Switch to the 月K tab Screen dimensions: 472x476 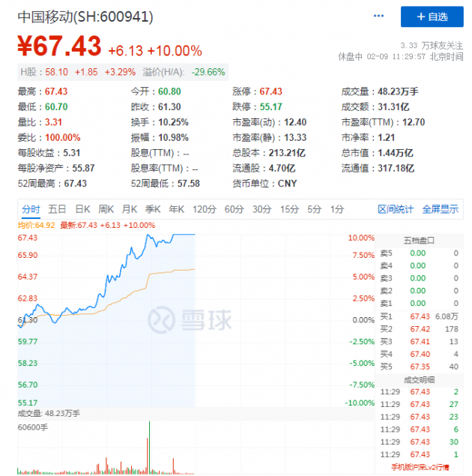coord(130,209)
